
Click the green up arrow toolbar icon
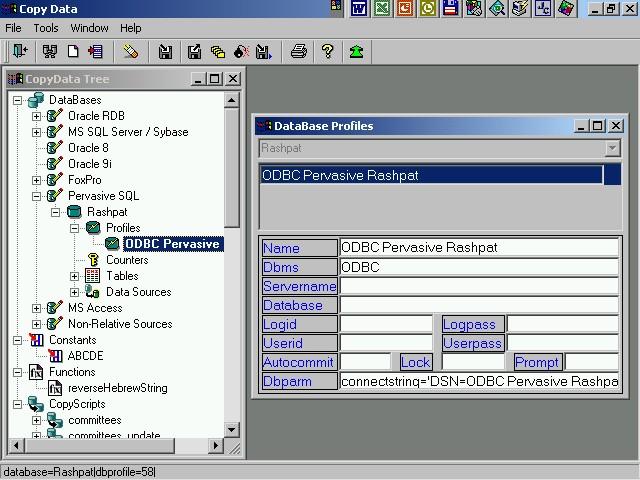(356, 51)
